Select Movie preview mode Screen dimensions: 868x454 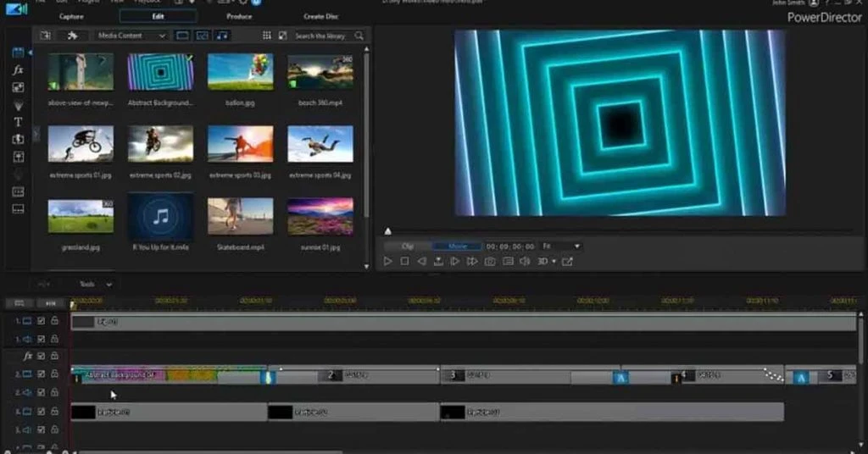pos(457,246)
